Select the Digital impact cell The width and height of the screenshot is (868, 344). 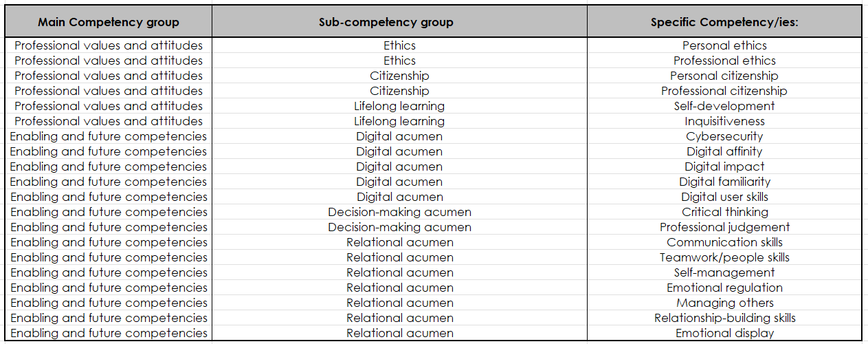point(724,166)
